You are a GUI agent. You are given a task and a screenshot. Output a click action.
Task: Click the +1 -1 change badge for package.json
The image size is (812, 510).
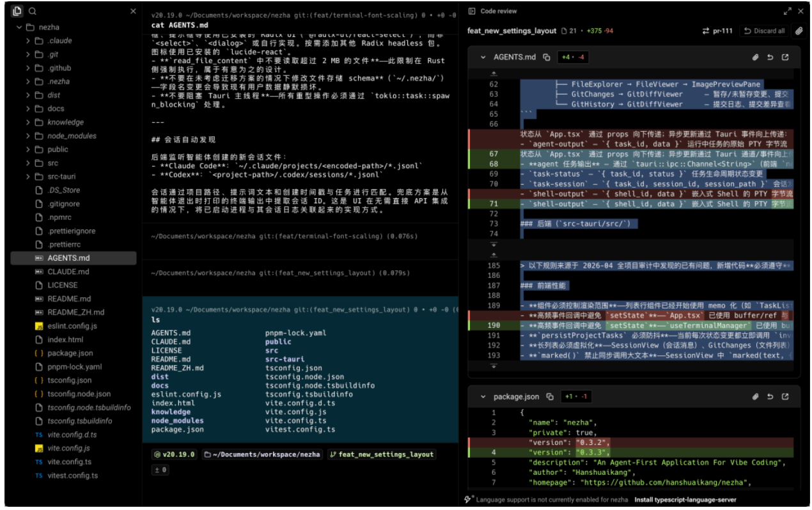576,397
